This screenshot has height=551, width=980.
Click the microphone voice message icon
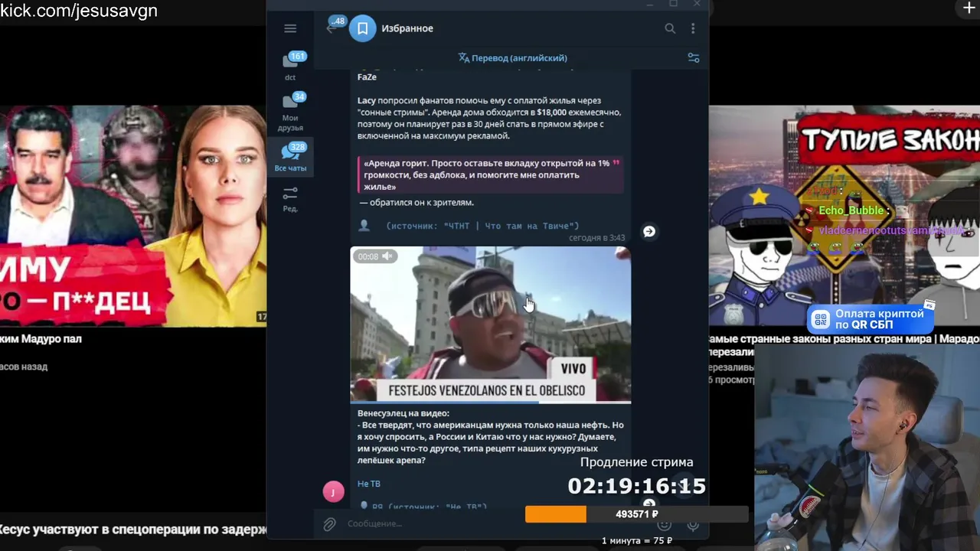(x=693, y=525)
